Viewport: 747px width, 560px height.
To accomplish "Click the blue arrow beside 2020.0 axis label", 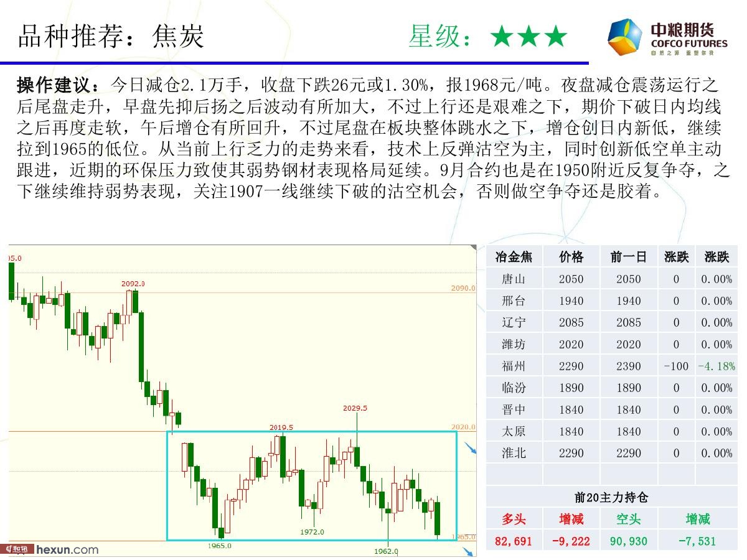I will coord(471,449).
